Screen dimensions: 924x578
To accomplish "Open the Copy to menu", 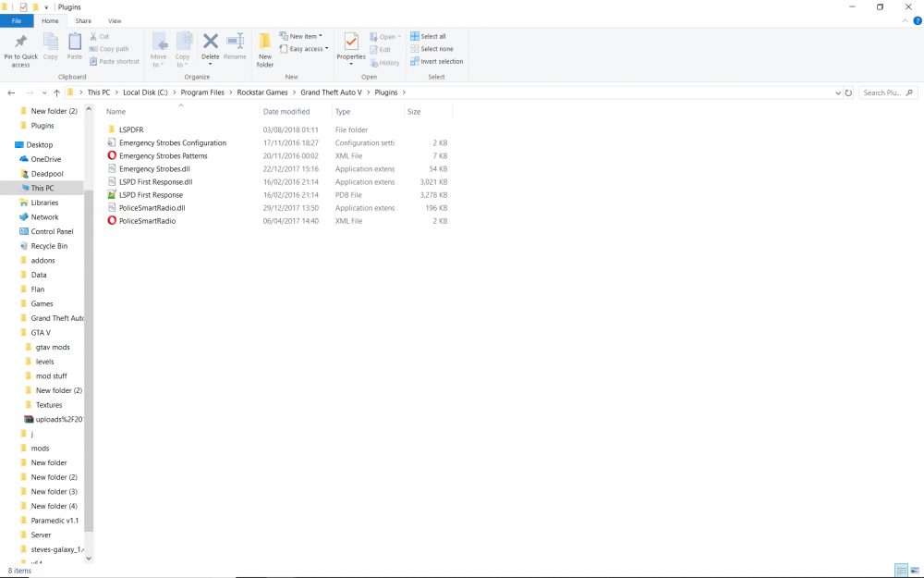I will point(183,50).
